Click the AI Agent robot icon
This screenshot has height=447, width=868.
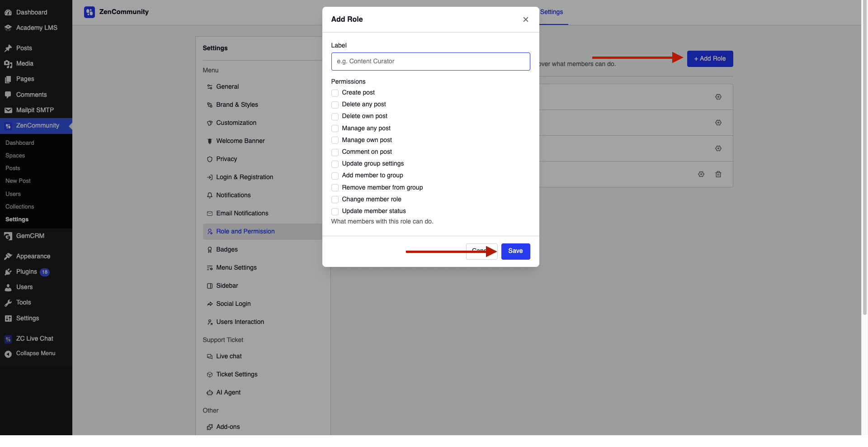point(210,393)
